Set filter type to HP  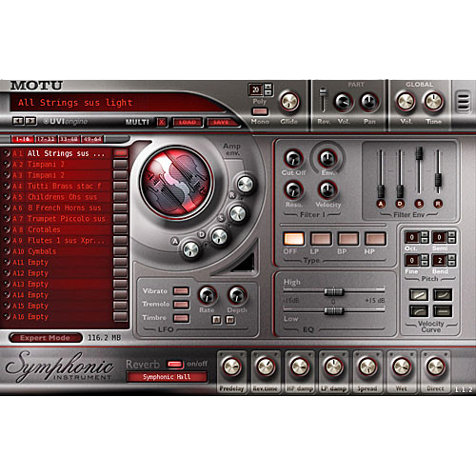pos(375,239)
